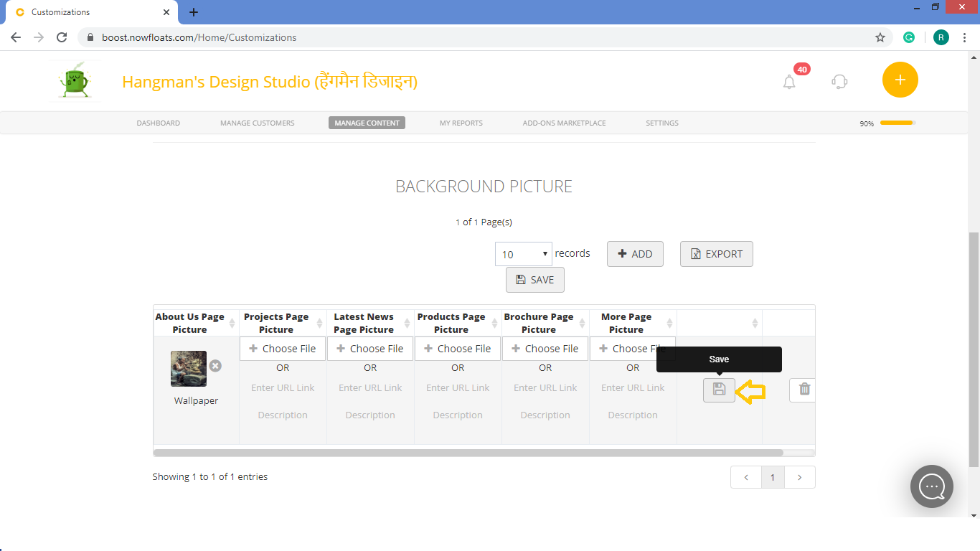Close the Customizations tab

click(166, 12)
